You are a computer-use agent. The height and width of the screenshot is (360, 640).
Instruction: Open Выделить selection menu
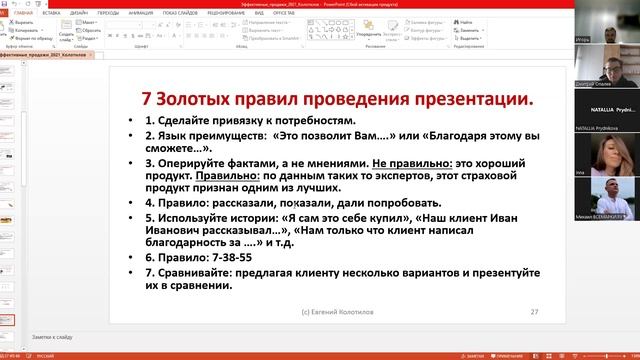[x=468, y=38]
